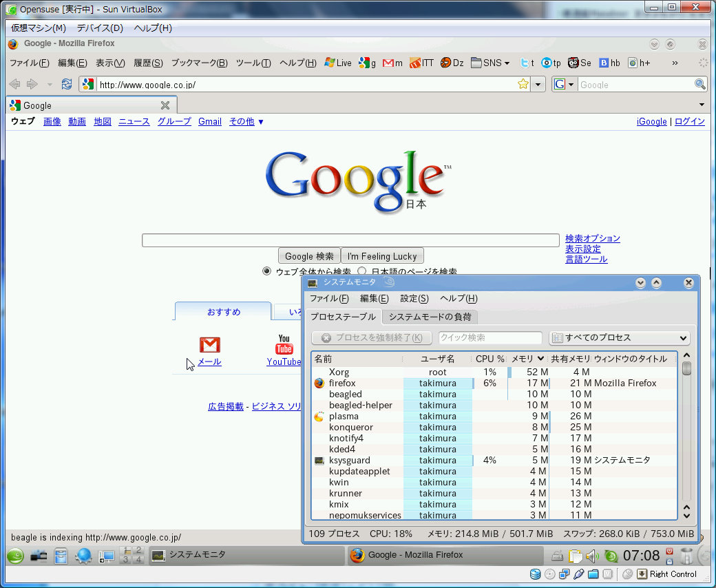
Task: Click the process table vertical scrollbar handle
Action: pos(686,368)
